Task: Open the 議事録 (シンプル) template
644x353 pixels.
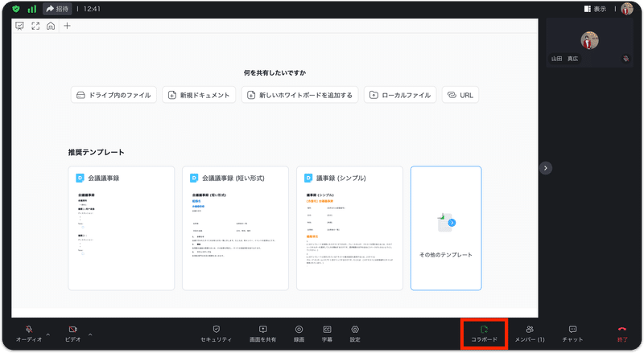Action: 349,228
